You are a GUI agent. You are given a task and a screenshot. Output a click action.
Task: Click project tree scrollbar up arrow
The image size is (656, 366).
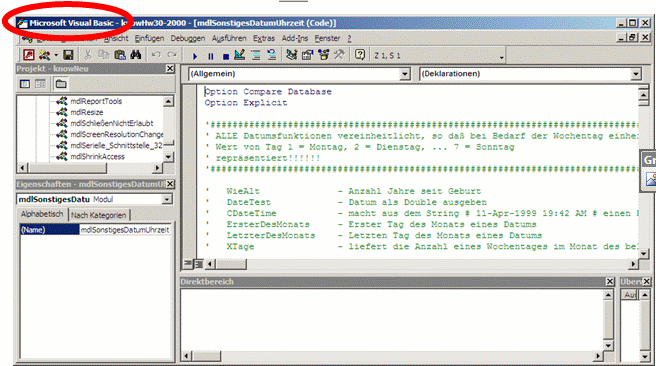point(168,101)
